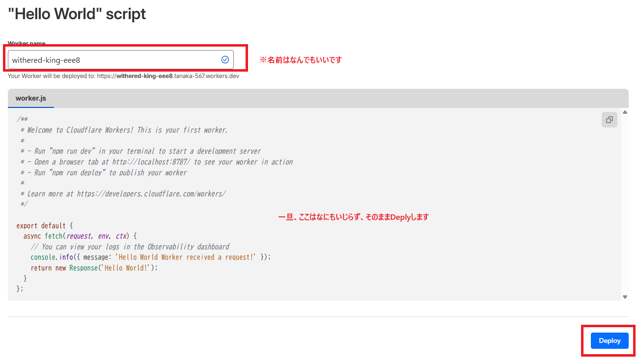This screenshot has height=364, width=639.
Task: Click the name-valid checkmark icon
Action: (225, 60)
